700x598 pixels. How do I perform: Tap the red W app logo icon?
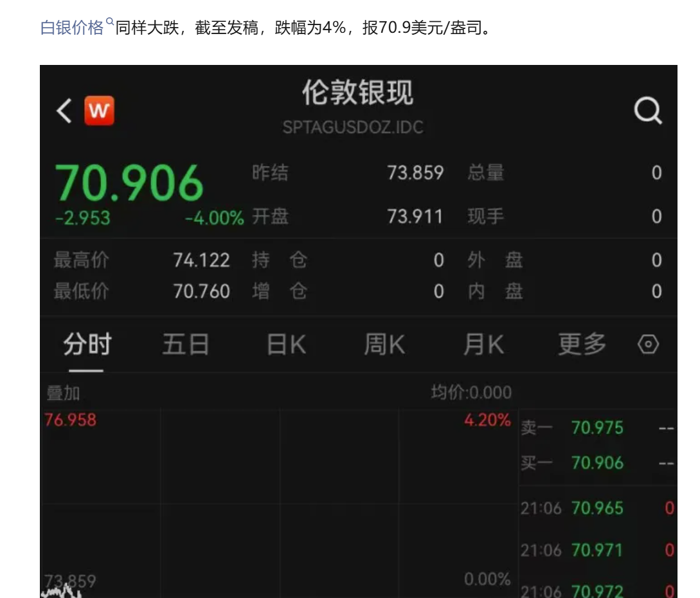pos(99,111)
